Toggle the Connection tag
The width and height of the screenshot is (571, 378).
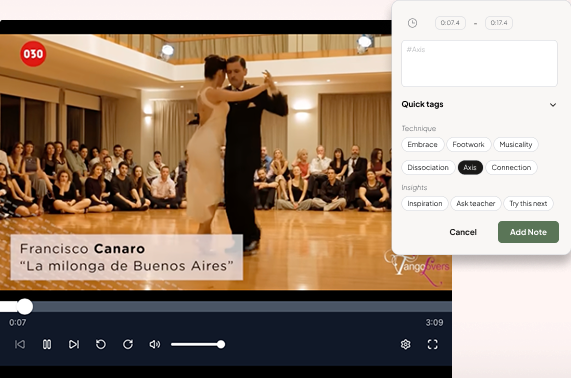(511, 168)
